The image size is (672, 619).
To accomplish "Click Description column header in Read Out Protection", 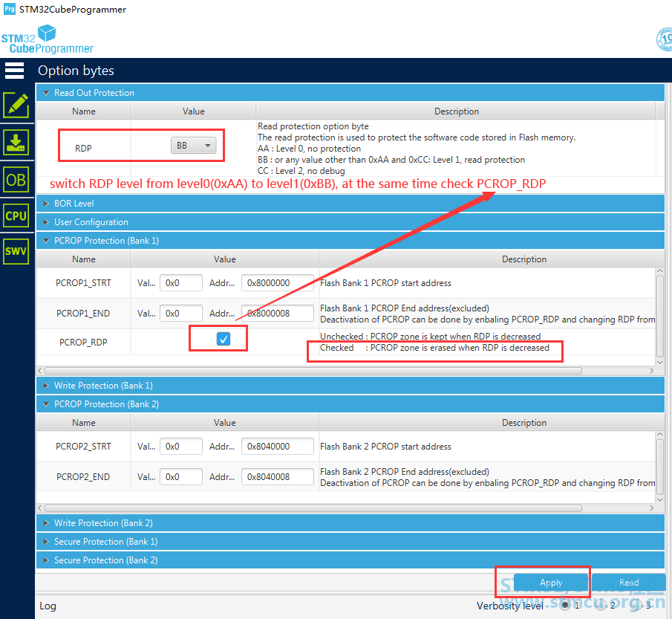I will (457, 111).
